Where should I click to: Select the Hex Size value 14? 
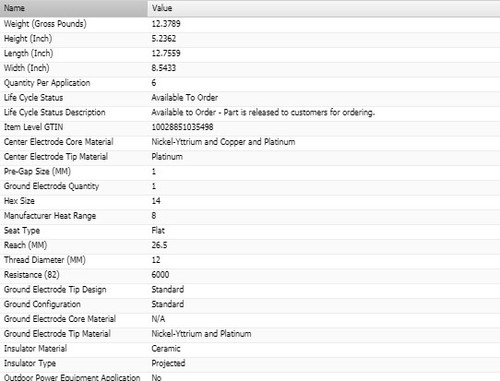(x=156, y=201)
